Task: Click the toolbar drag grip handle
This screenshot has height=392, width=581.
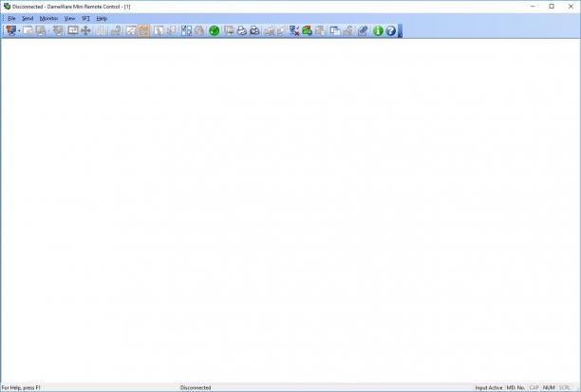Action: click(4, 30)
